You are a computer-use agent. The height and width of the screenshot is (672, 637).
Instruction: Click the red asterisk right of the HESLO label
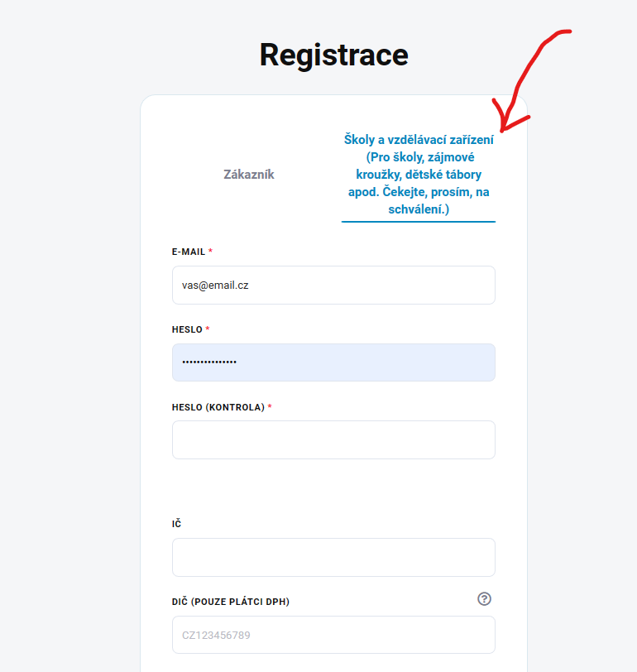[x=208, y=329]
